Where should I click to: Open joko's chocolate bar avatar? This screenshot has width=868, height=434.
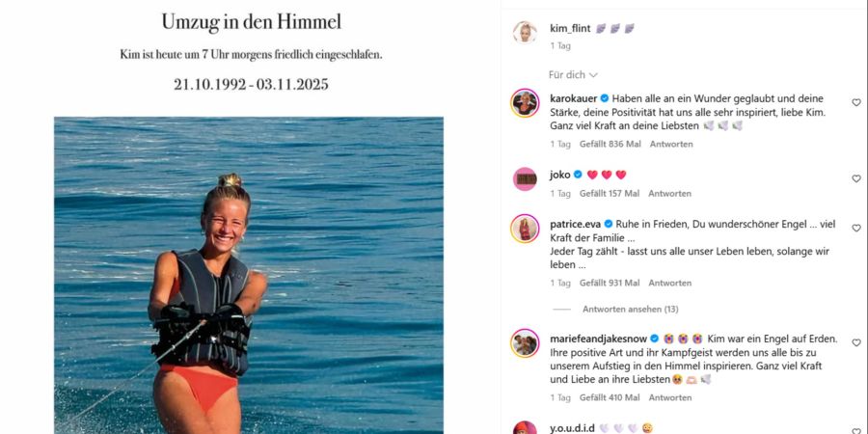tap(525, 179)
